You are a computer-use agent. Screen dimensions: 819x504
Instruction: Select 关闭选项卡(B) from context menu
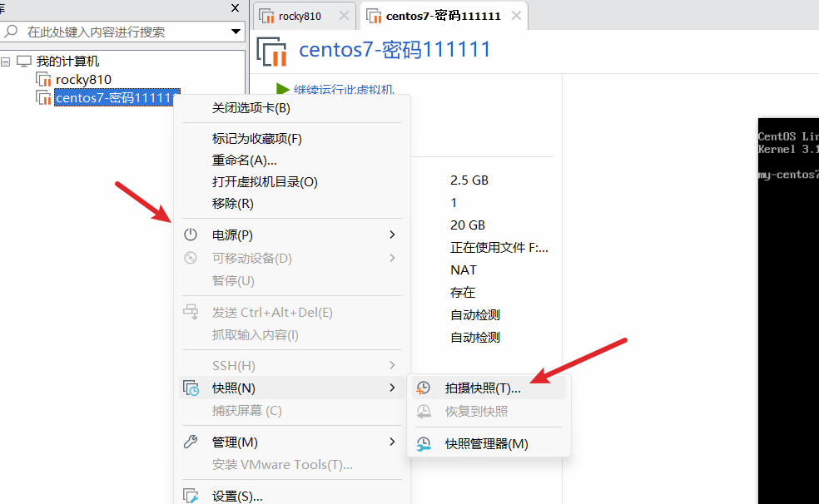coord(292,108)
